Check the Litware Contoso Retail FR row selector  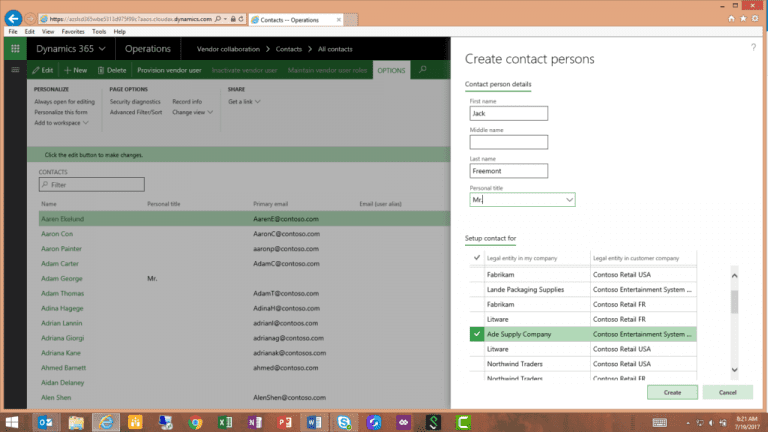coord(477,319)
